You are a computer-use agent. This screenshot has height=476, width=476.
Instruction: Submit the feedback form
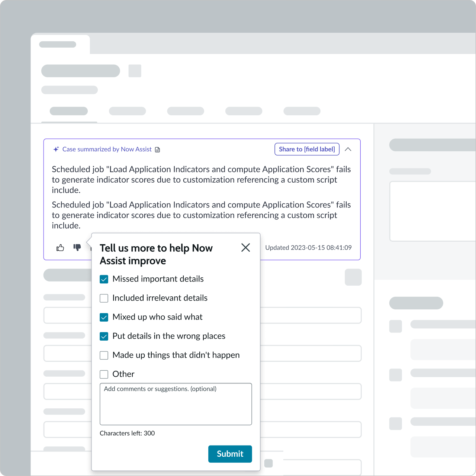pyautogui.click(x=230, y=454)
